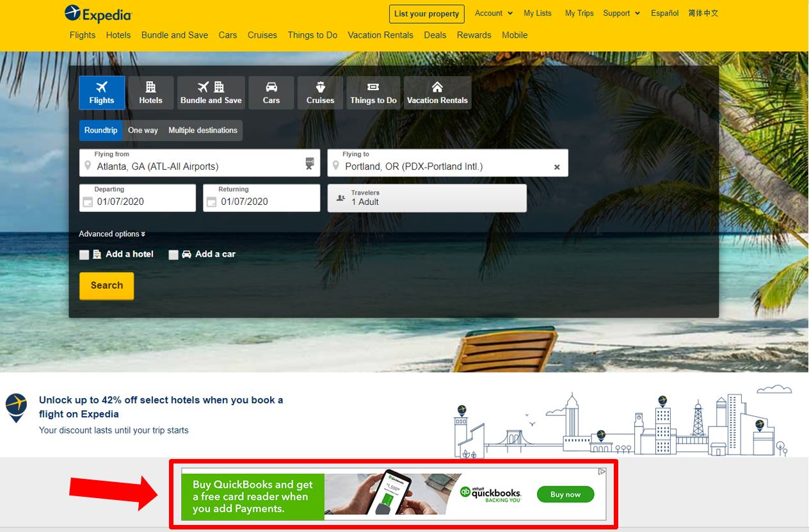Open the Departing calendar icon
The width and height of the screenshot is (809, 532).
tap(88, 202)
